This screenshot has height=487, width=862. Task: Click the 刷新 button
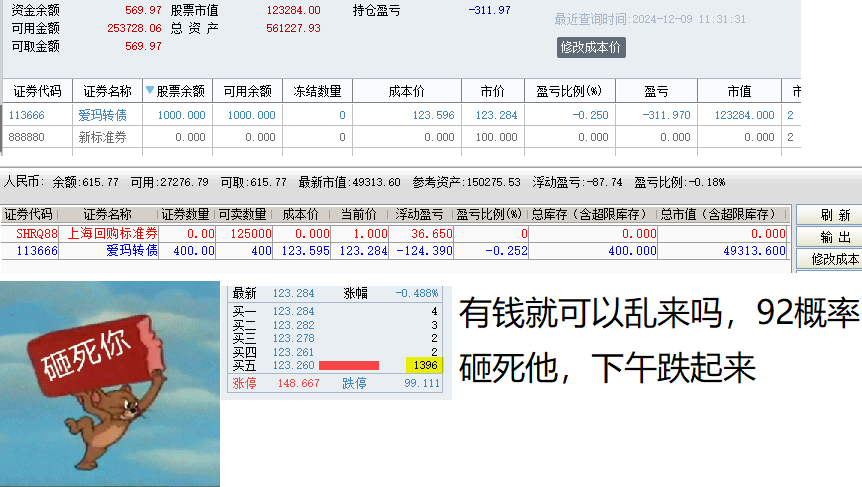pos(835,215)
